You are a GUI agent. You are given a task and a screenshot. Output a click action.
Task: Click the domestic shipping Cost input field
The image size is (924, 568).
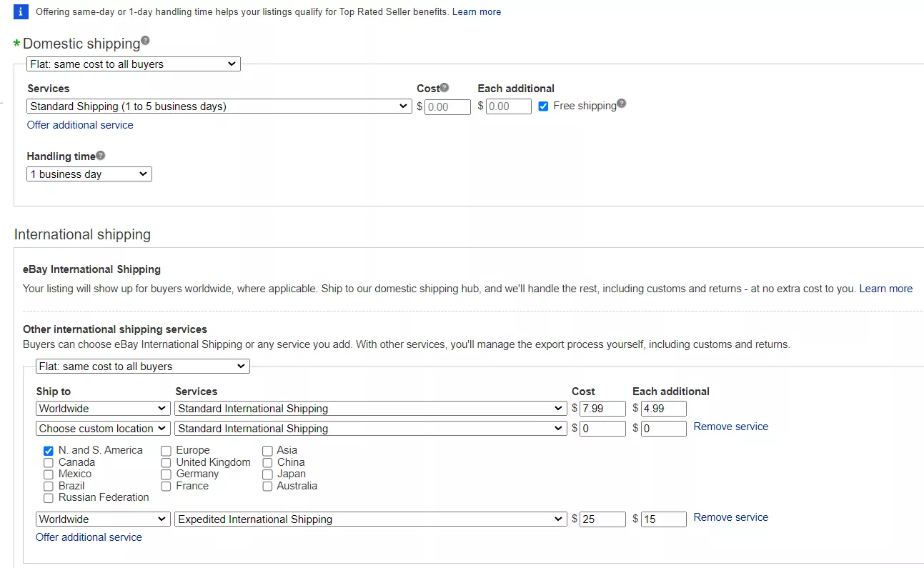click(447, 106)
